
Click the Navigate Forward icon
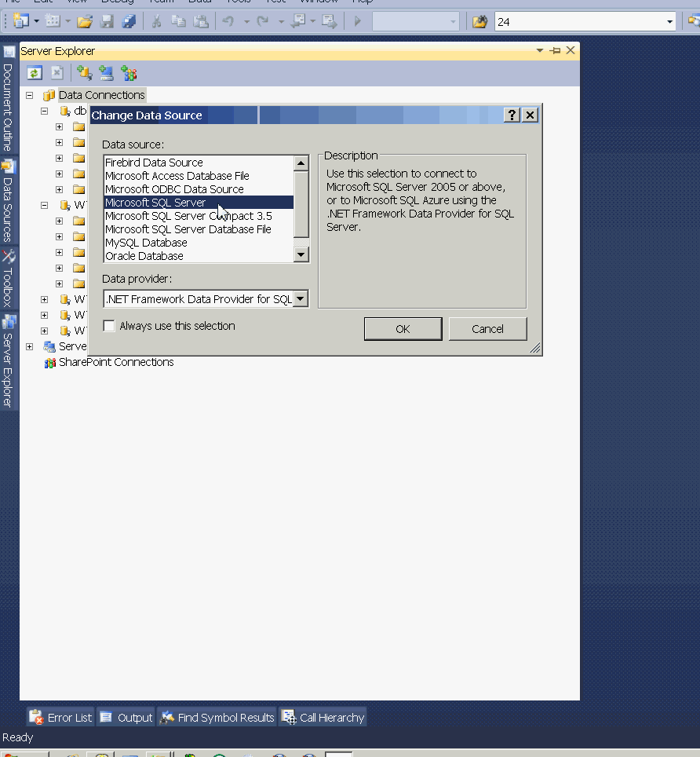[330, 21]
